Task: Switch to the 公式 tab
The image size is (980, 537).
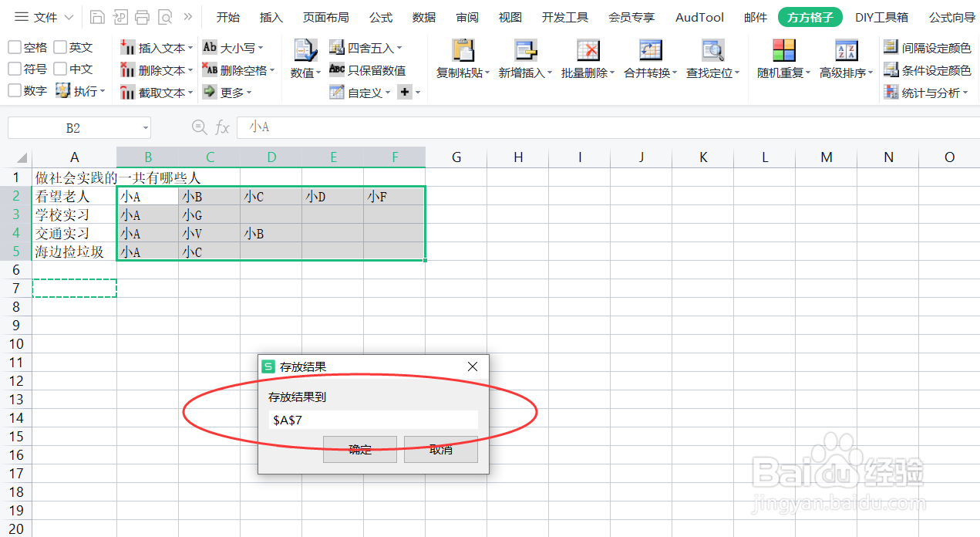Action: (380, 17)
